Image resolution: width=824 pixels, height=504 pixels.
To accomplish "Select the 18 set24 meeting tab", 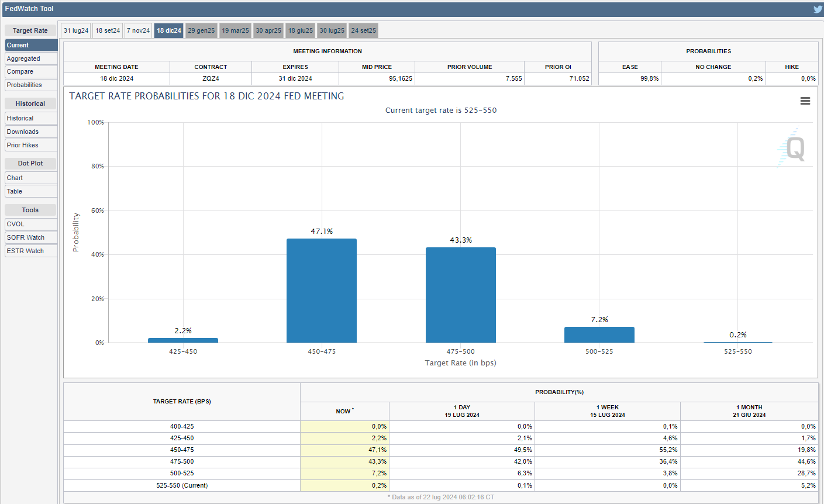I will click(x=108, y=30).
